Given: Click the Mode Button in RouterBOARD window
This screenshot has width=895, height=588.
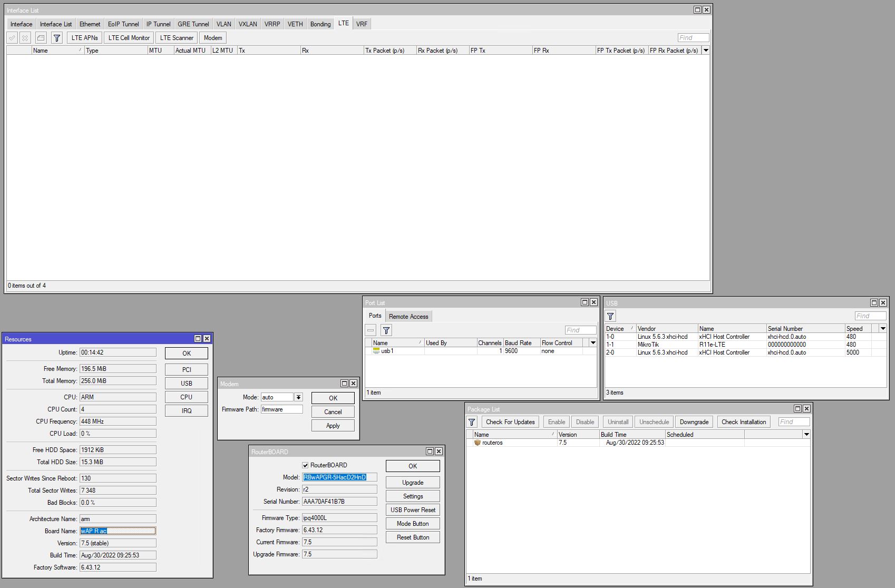Looking at the screenshot, I should [x=413, y=524].
